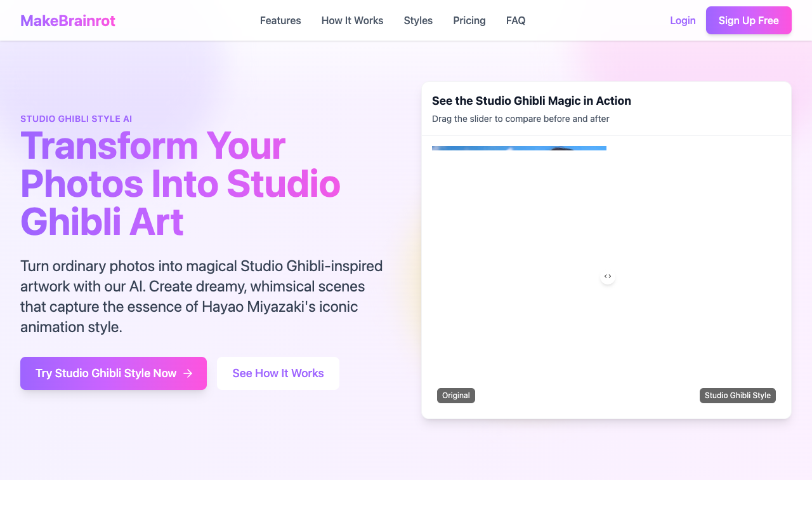Click Try Studio Ghibli Style Now

[113, 373]
